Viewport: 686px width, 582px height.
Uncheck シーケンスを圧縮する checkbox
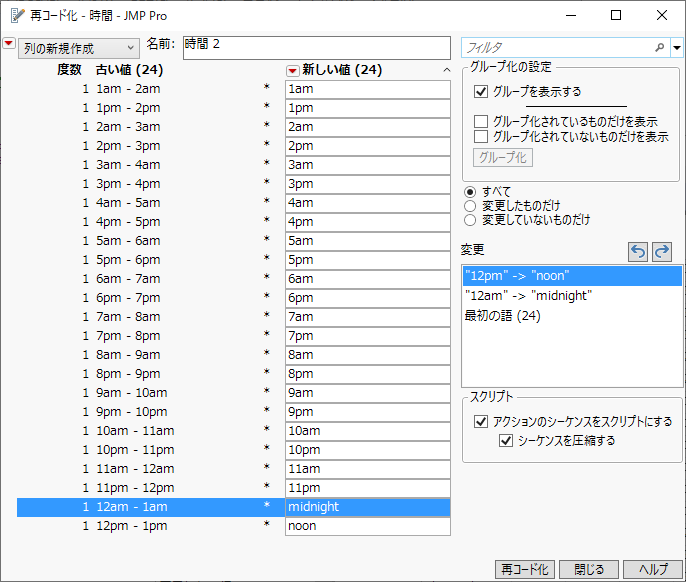click(505, 441)
